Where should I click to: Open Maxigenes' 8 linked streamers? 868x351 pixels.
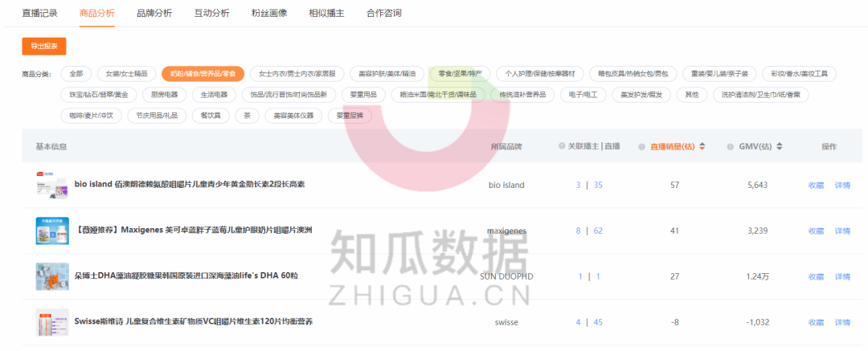click(x=578, y=231)
